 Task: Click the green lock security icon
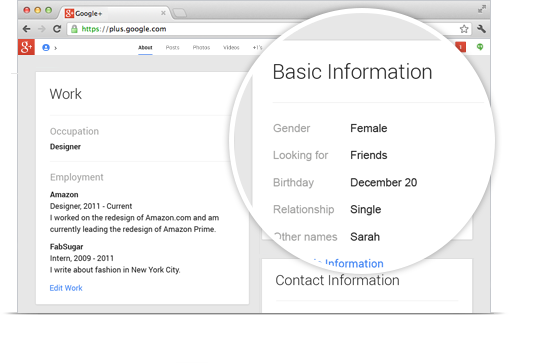pyautogui.click(x=74, y=29)
